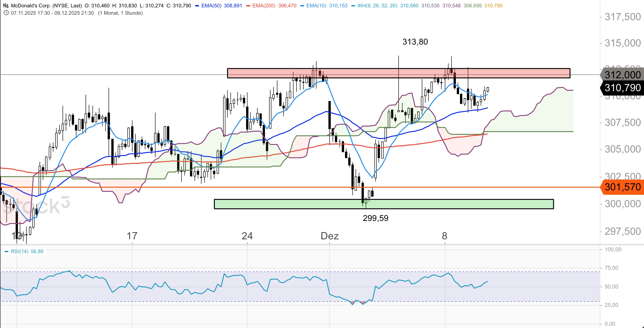This screenshot has height=328, width=644.
Task: Click the EMA(10) light-blue legend marker
Action: point(302,6)
